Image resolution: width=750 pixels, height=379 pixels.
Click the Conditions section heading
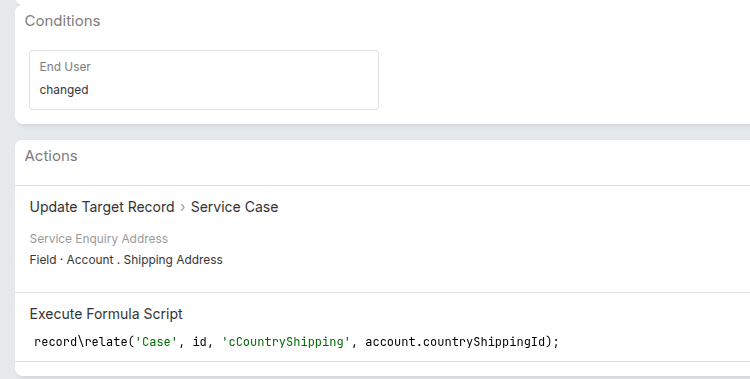62,21
